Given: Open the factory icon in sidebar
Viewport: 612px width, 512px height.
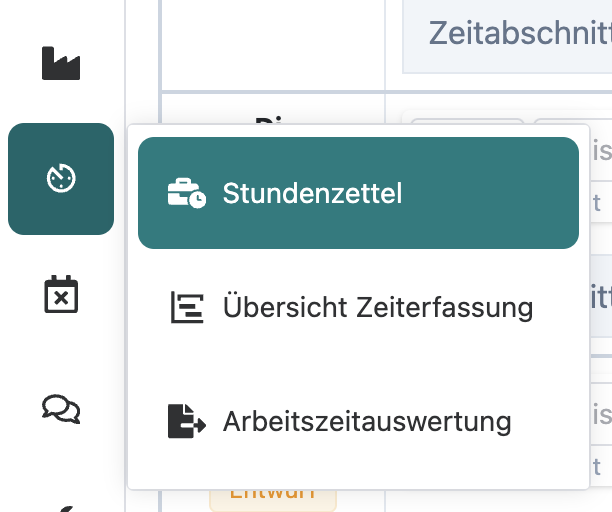Looking at the screenshot, I should click(x=61, y=64).
